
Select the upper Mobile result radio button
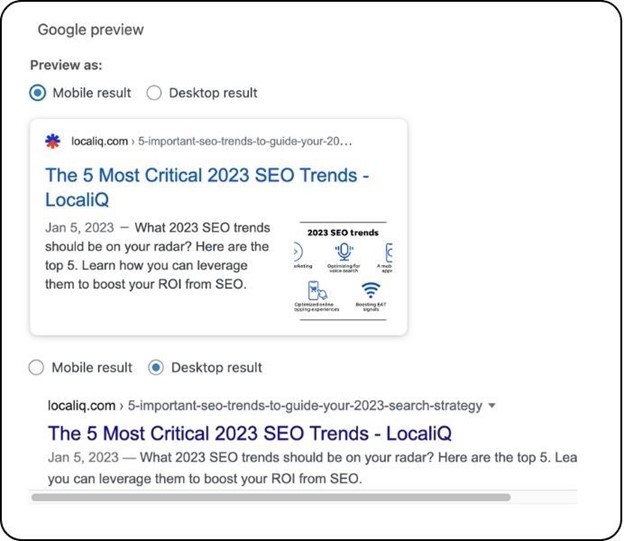[x=37, y=93]
